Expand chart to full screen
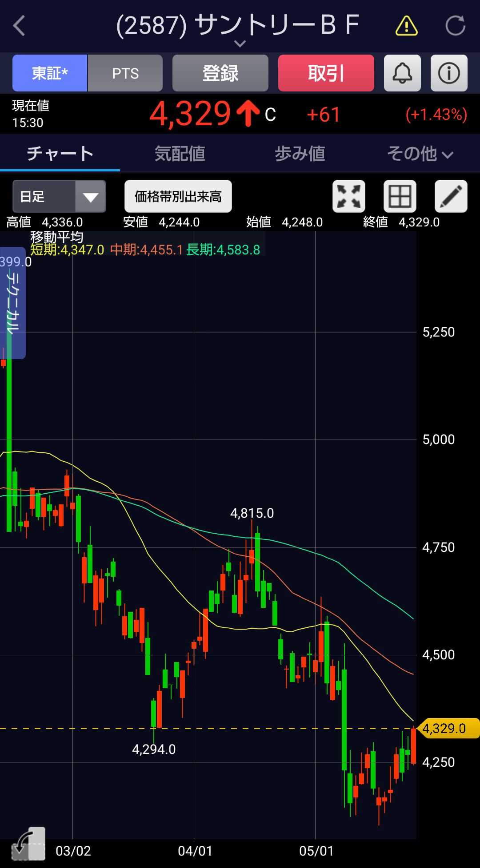The height and width of the screenshot is (868, 480). pos(349,196)
